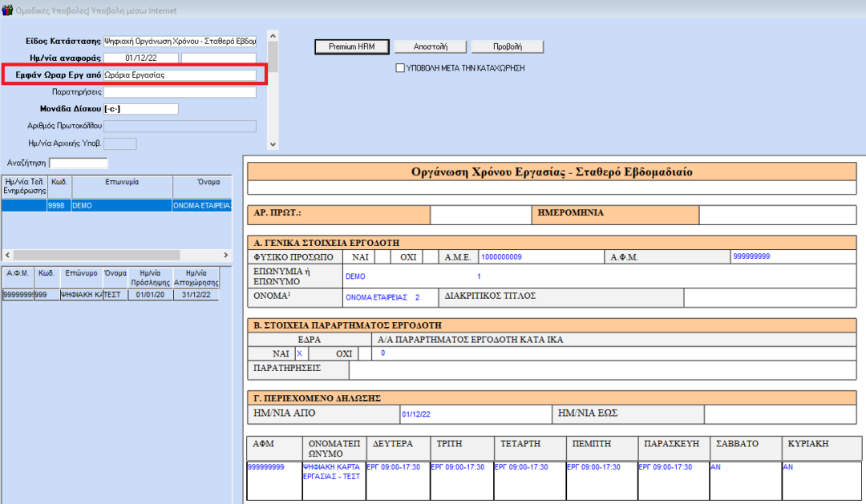Screen dimensions: 866x504
Task: Click the Αναζήτηση search box
Action: (78, 163)
